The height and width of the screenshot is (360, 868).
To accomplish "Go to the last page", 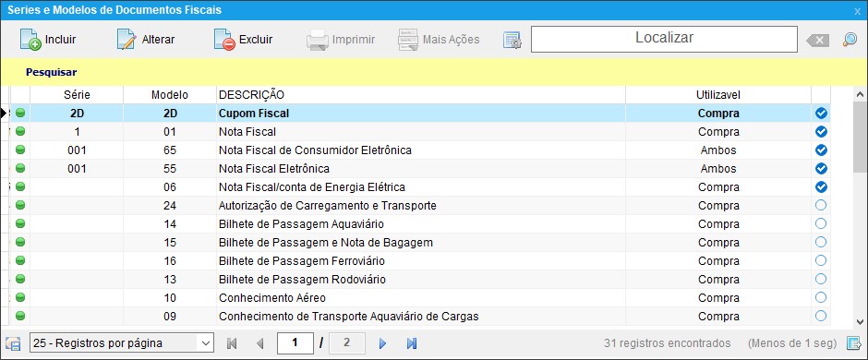I will coord(411,343).
